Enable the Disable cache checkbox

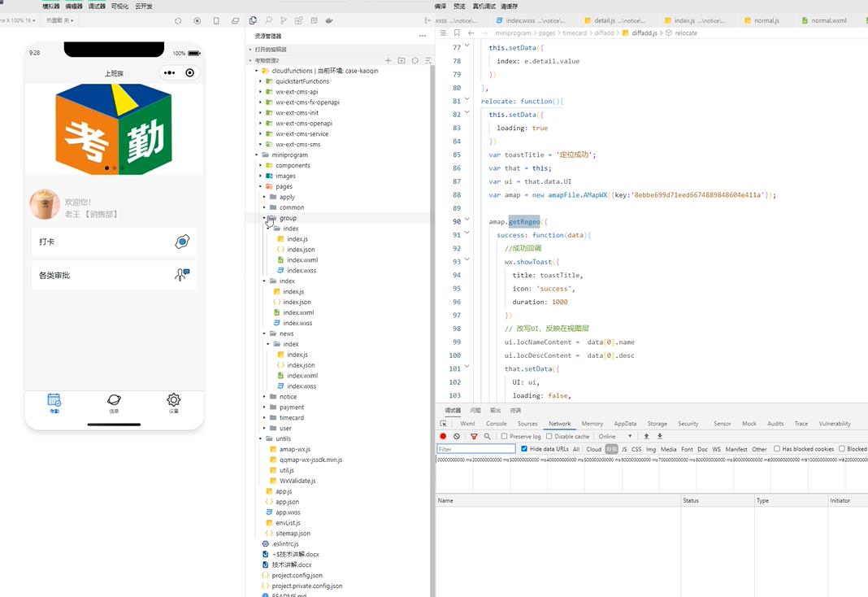(x=549, y=437)
